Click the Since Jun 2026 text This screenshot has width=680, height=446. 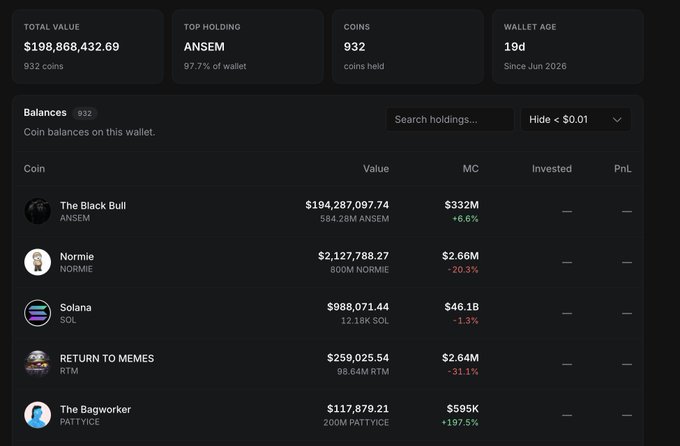click(x=535, y=66)
